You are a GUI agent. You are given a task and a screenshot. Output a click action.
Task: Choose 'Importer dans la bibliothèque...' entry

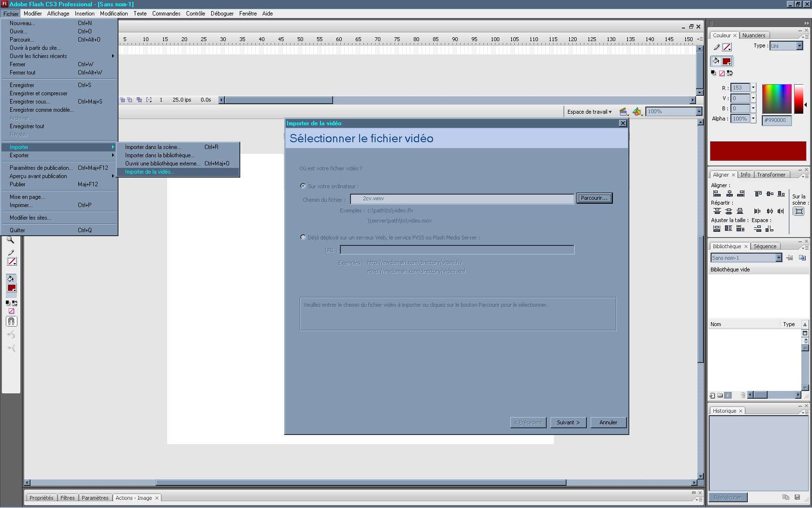pyautogui.click(x=178, y=155)
